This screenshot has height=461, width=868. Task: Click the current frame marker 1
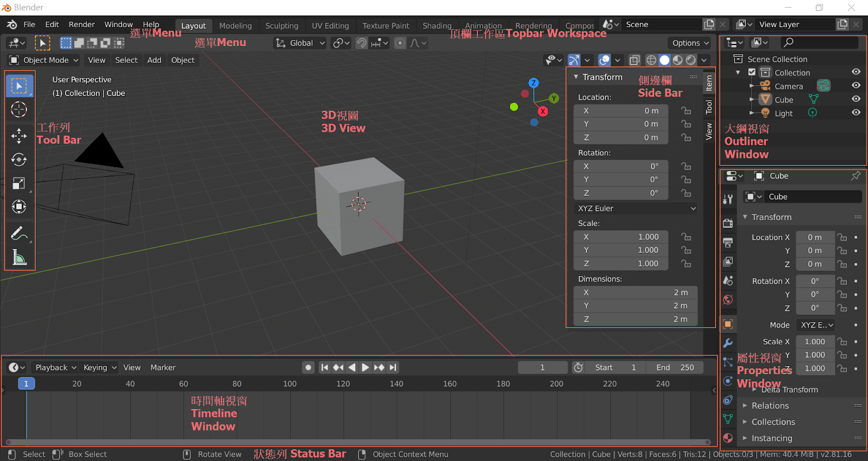pyautogui.click(x=26, y=383)
